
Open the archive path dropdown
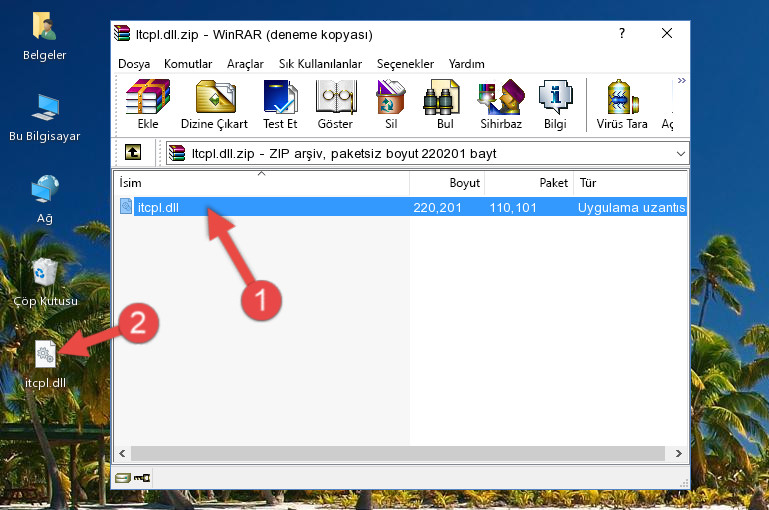click(x=681, y=153)
